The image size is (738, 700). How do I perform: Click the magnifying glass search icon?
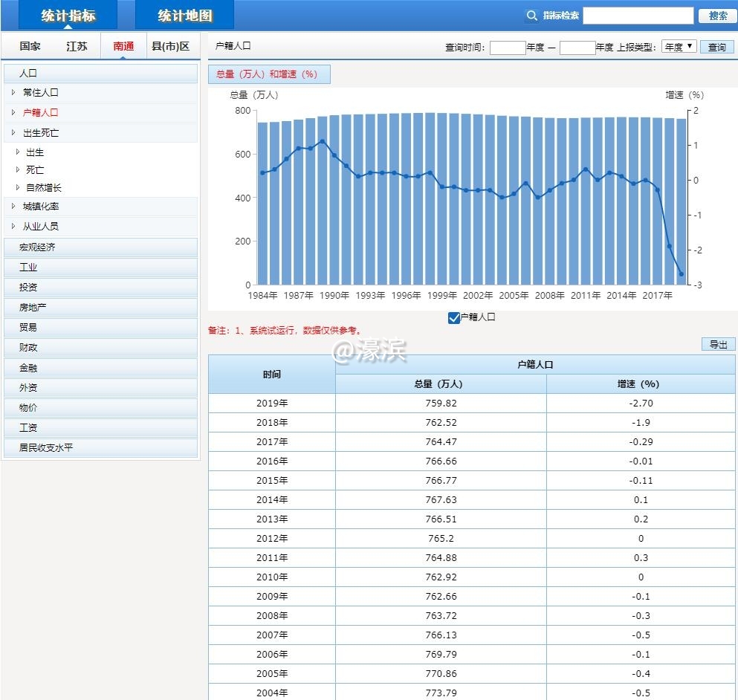pos(531,15)
